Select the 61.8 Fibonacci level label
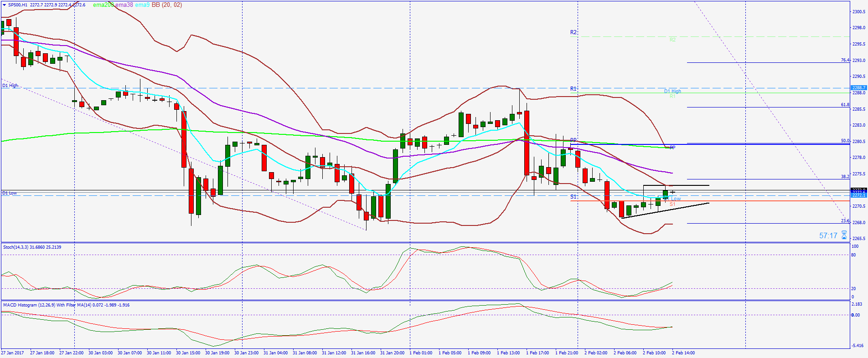This screenshot has height=358, width=868. [x=845, y=105]
